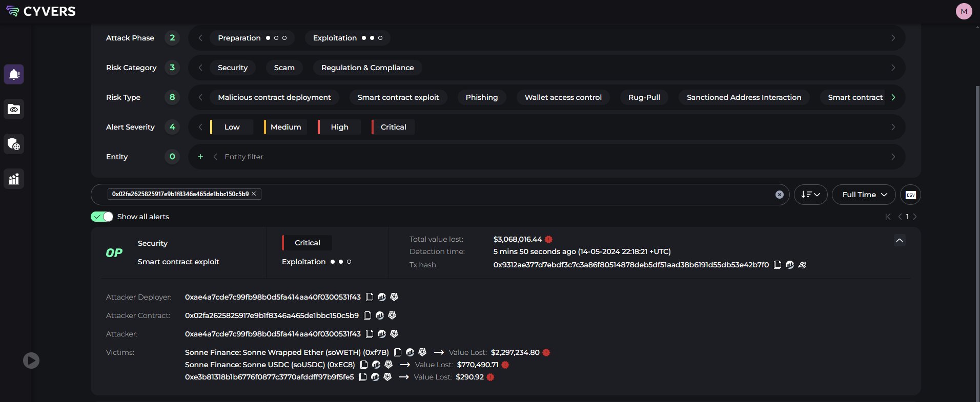980x402 pixels.
Task: Toggle the Low severity filter
Action: [x=232, y=127]
